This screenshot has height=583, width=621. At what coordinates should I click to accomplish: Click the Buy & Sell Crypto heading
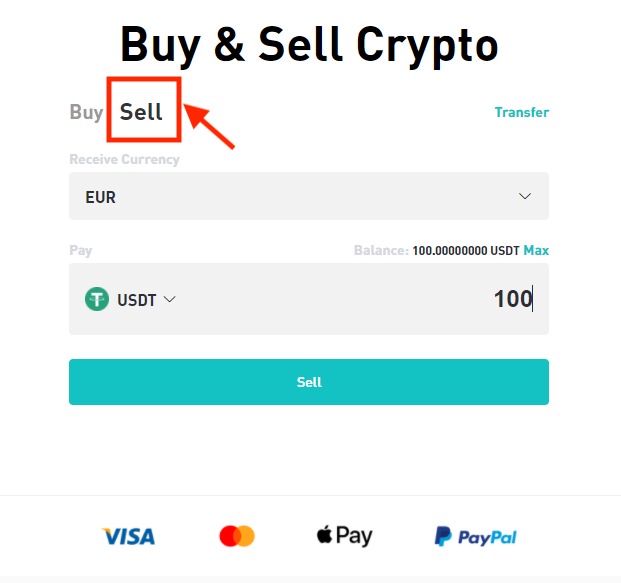[309, 44]
